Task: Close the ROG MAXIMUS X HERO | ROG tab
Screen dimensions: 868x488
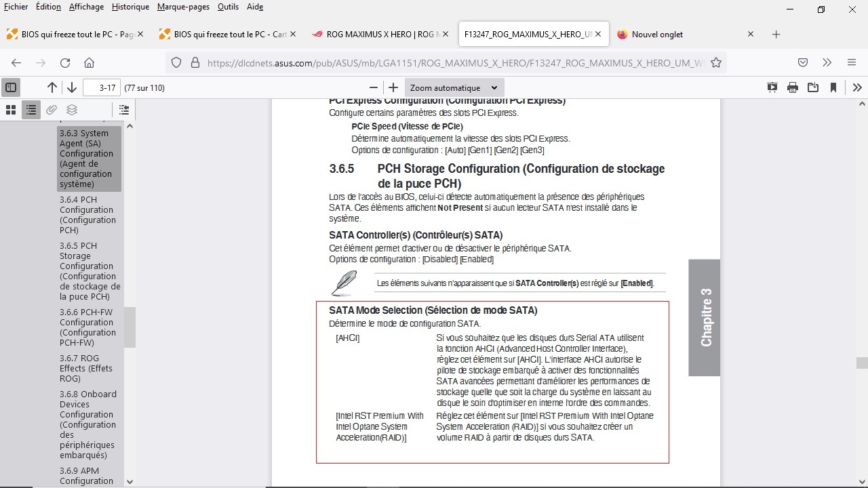Action: coord(446,35)
